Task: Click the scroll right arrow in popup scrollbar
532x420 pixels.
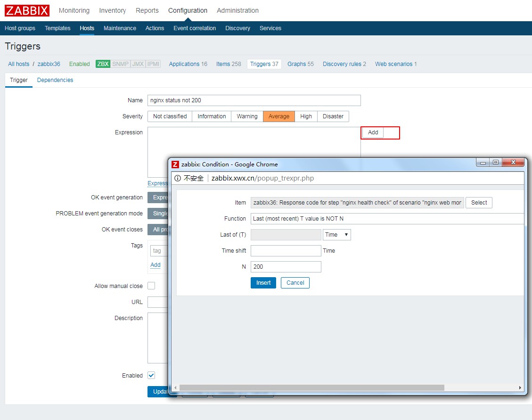Action: point(520,387)
